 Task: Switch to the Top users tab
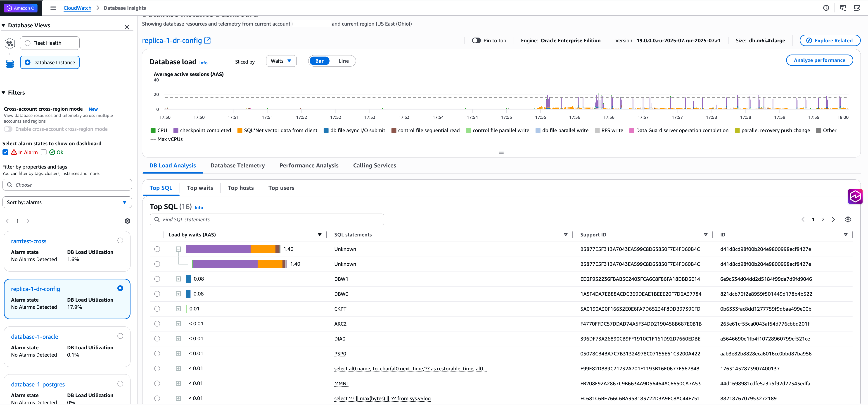click(x=281, y=188)
